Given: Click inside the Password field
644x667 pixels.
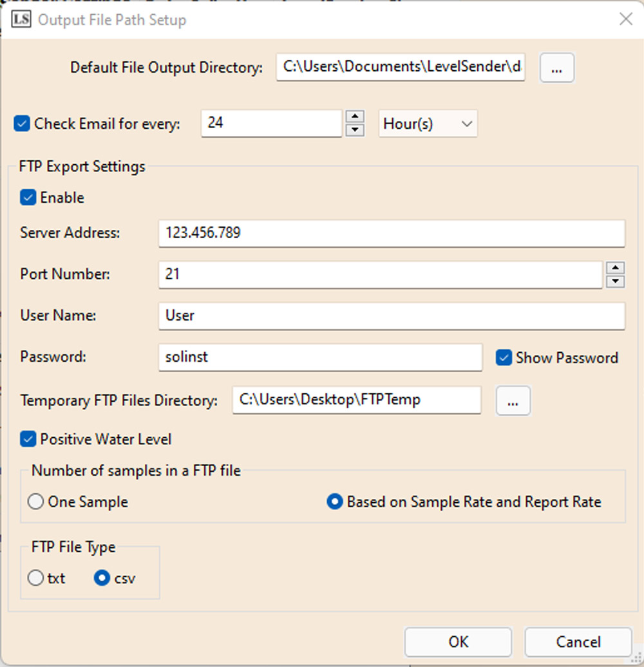Looking at the screenshot, I should coord(320,357).
